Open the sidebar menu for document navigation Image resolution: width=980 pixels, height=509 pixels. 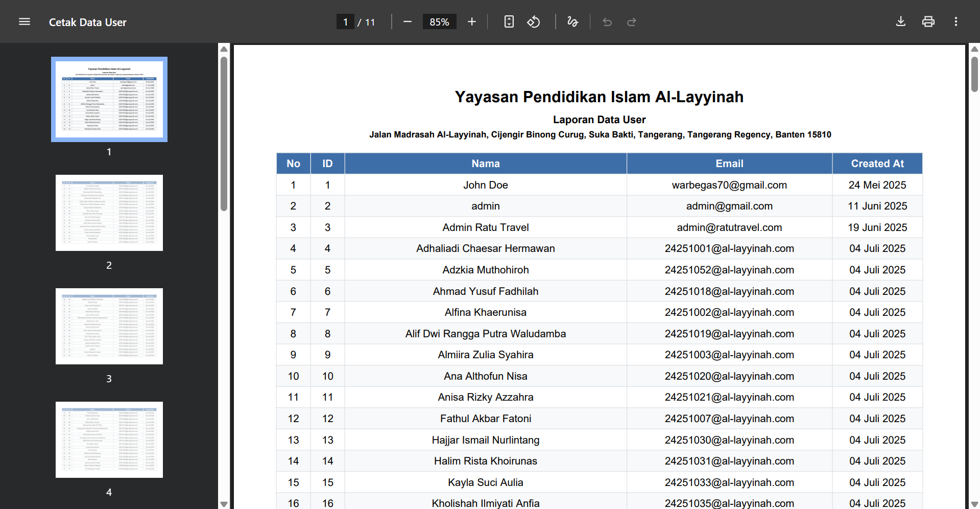coord(24,21)
